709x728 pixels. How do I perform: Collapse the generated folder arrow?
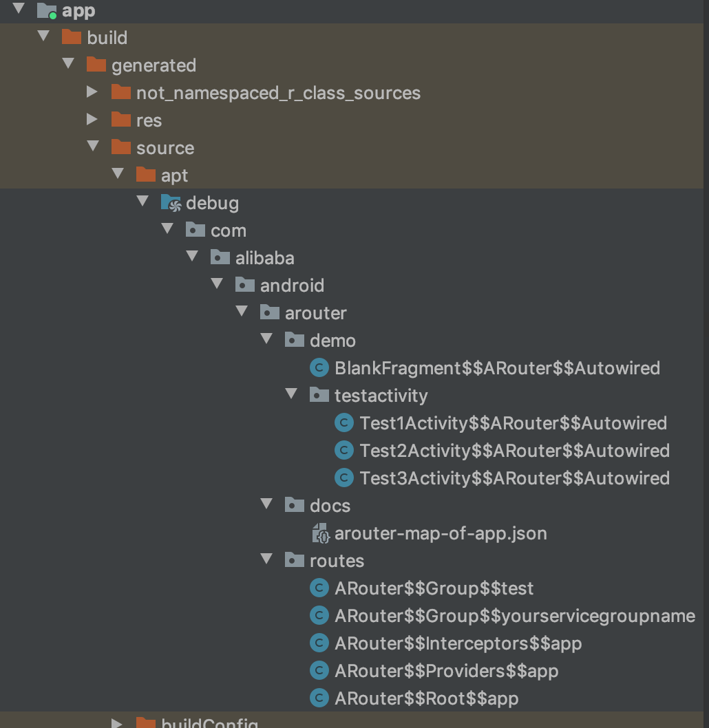pos(68,63)
